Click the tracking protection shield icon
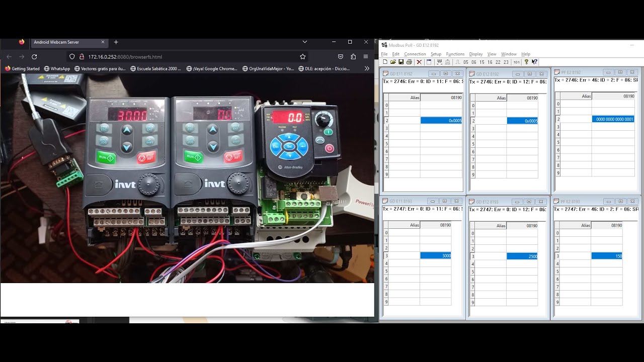The height and width of the screenshot is (362, 644). pos(72,57)
